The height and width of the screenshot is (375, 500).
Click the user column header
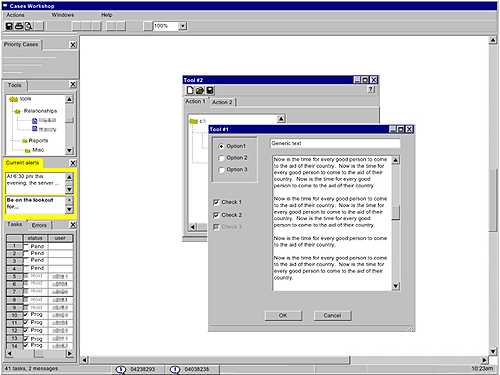60,238
